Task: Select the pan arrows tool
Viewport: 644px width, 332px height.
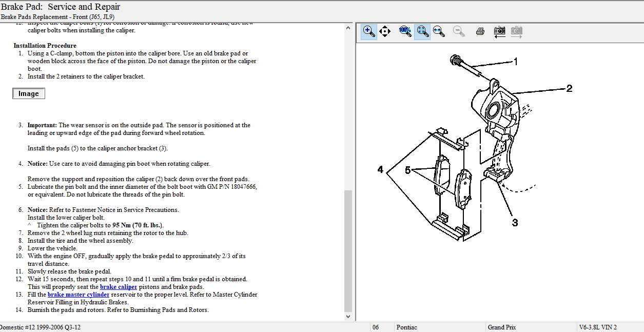Action: 385,31
